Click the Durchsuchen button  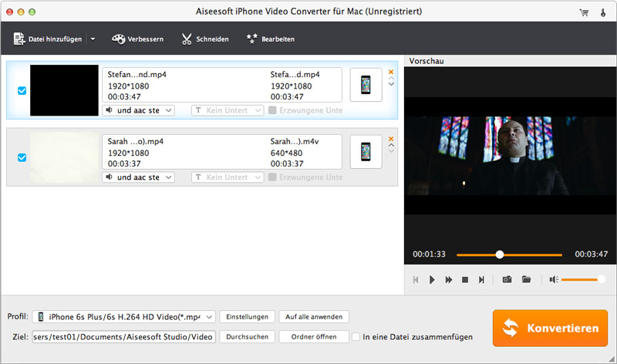[247, 337]
